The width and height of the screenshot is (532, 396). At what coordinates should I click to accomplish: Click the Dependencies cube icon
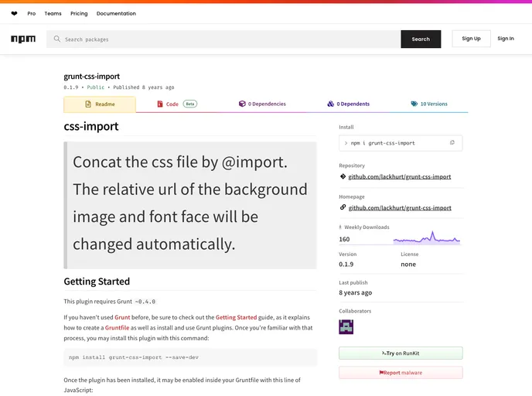coord(242,104)
